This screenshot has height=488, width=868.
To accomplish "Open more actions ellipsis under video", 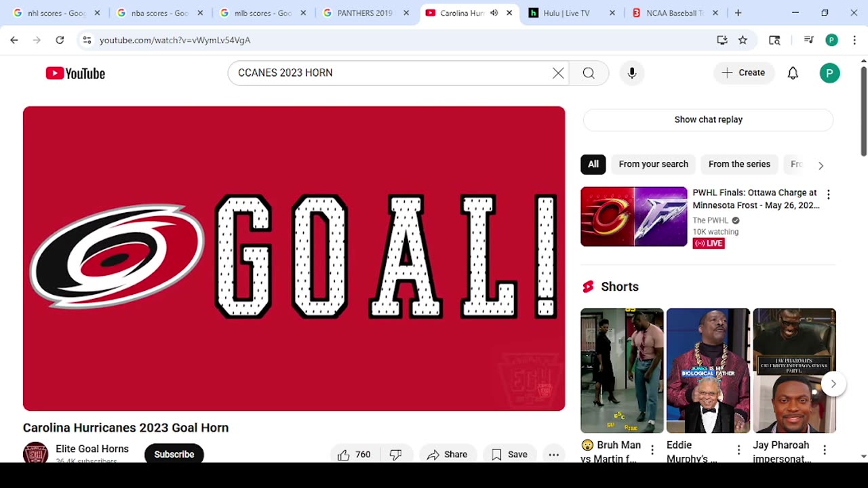I will pyautogui.click(x=553, y=455).
